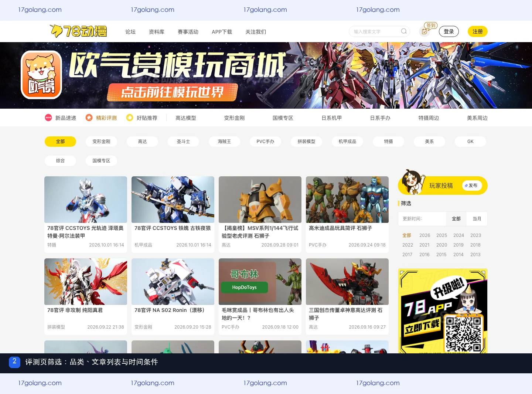Click the 78 APP 立即下载 promo banner
The image size is (532, 394).
click(443, 311)
